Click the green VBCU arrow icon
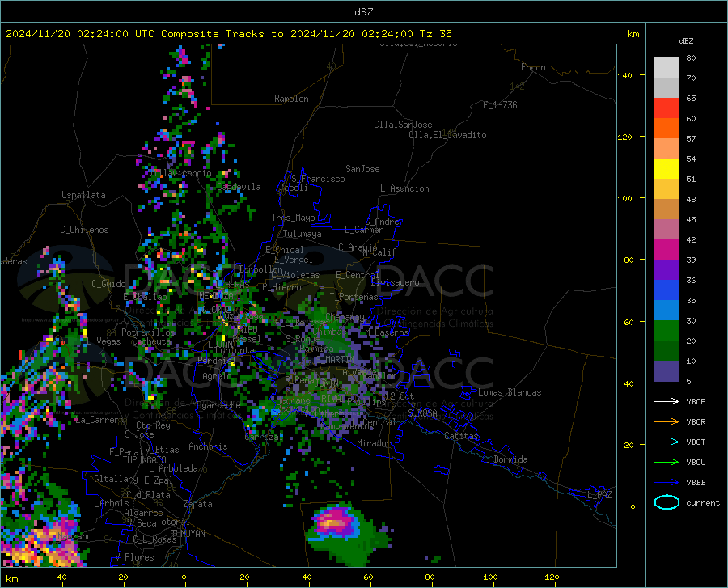Viewport: 728px width, 588px height. (667, 462)
